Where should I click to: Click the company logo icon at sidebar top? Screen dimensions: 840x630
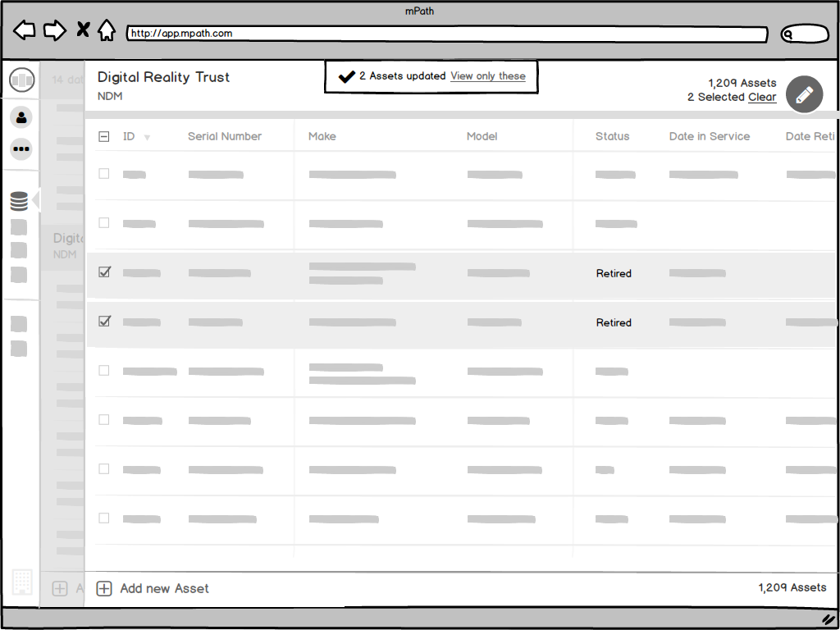coord(21,80)
